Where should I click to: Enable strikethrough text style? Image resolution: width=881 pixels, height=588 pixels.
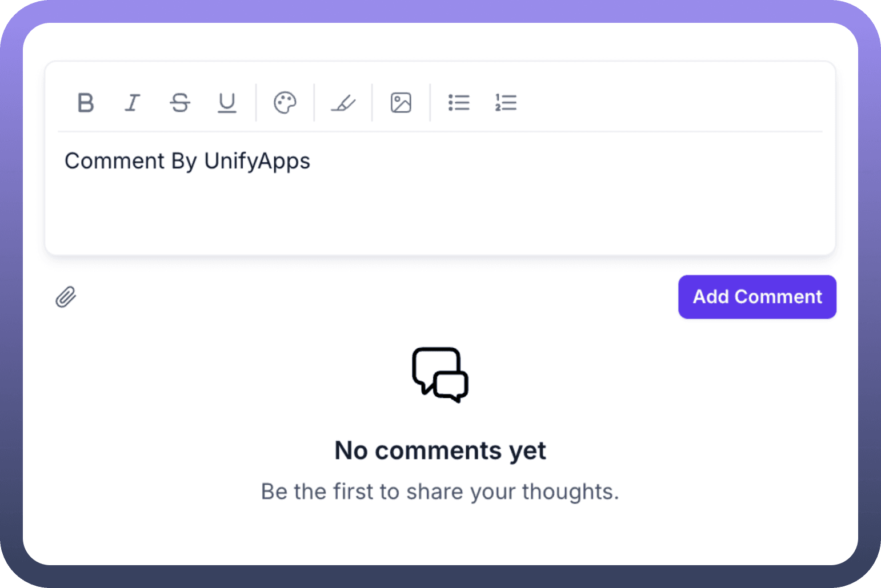click(x=180, y=103)
